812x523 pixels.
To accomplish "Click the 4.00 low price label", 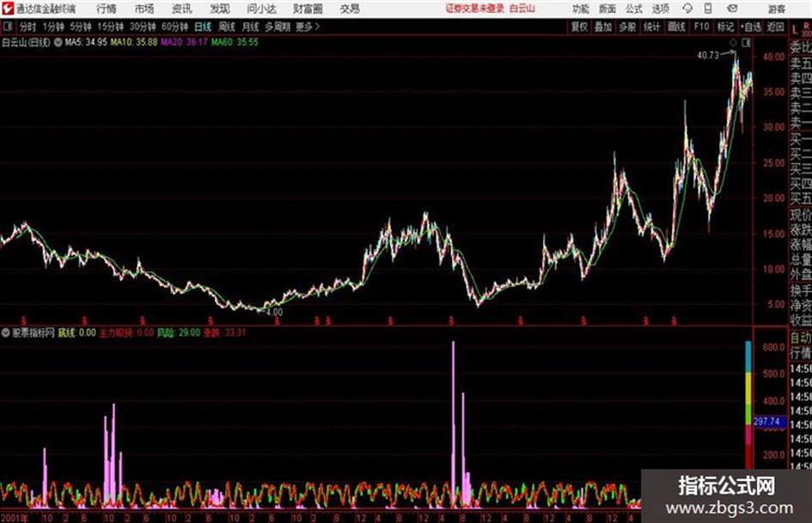I will click(274, 313).
